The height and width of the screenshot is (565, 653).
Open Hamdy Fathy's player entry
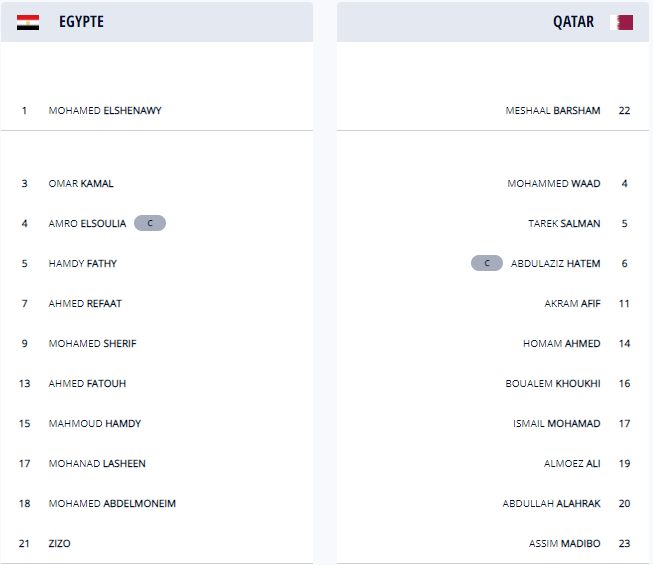pyautogui.click(x=82, y=263)
